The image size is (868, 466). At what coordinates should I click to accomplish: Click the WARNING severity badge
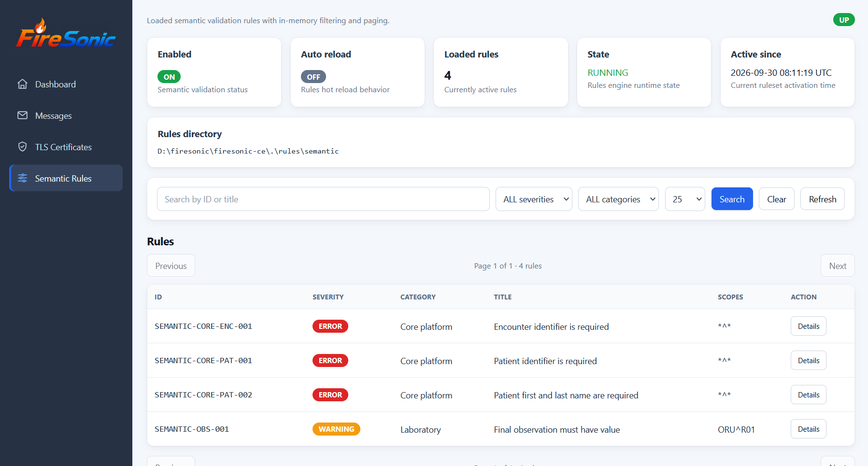pos(336,429)
